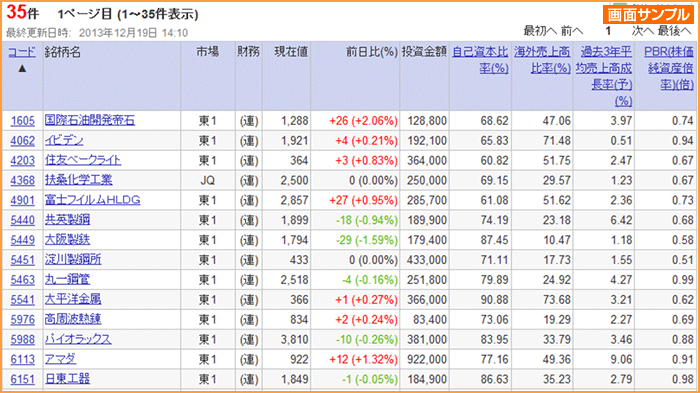Open stock code 5440 link
Image resolution: width=700 pixels, height=393 pixels.
coord(22,220)
